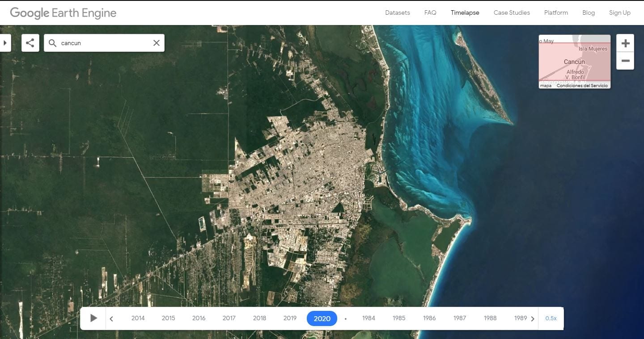Screen dimensions: 644x339
Task: Select year 2014 on the timeline
Action: 138,318
